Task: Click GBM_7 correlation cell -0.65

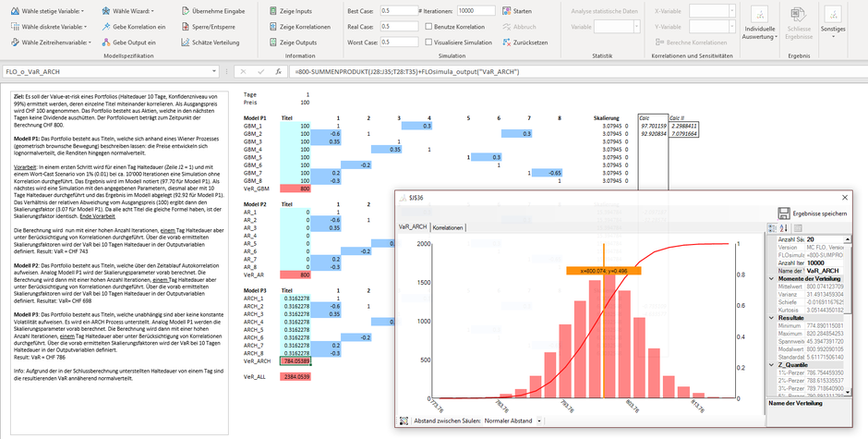Action: 547,173
